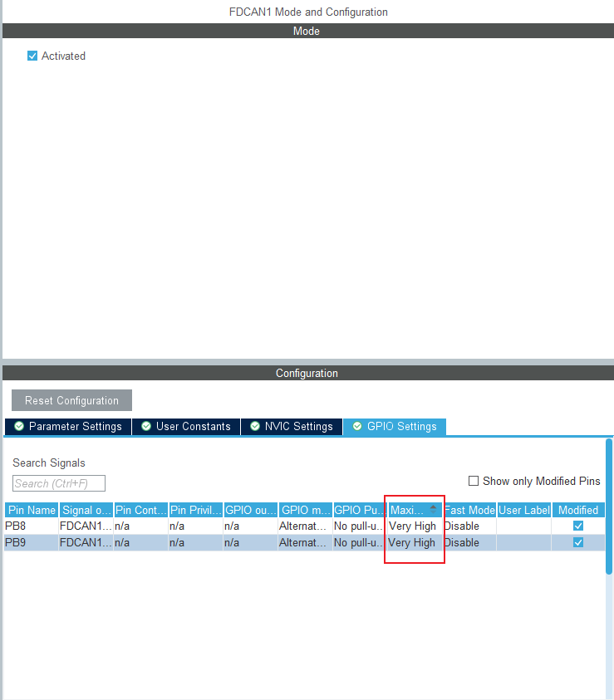Image resolution: width=614 pixels, height=700 pixels.
Task: Uncheck the Activated mode checkbox
Action: [32, 56]
